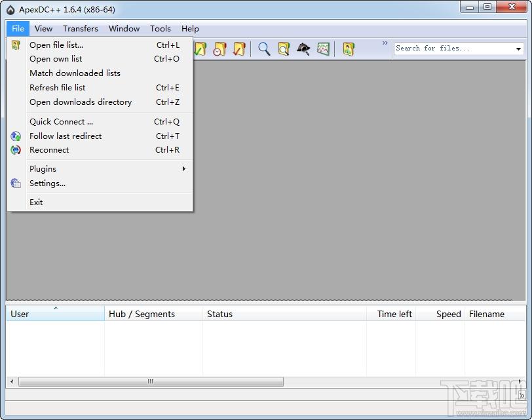Sort by the Filename column header
The height and width of the screenshot is (420, 532).
(495, 314)
